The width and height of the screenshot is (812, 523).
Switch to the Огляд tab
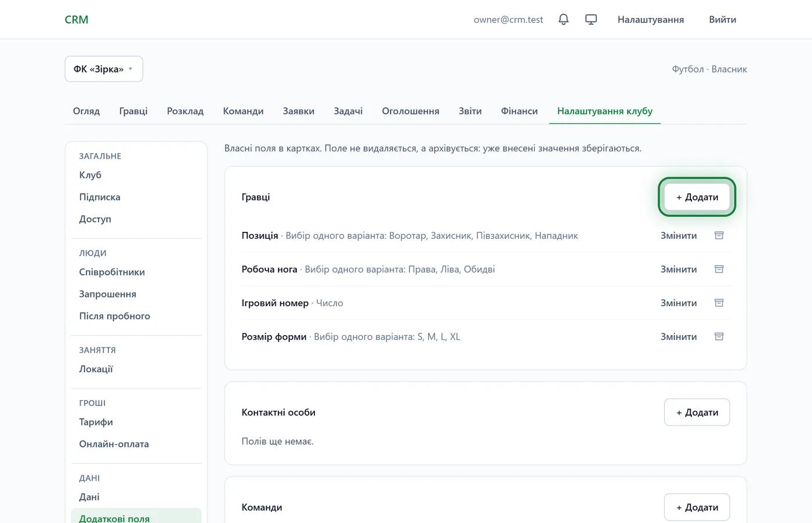point(86,111)
